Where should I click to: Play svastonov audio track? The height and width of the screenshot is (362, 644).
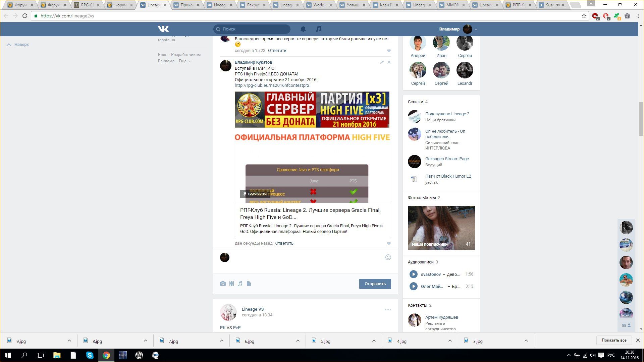tap(413, 274)
